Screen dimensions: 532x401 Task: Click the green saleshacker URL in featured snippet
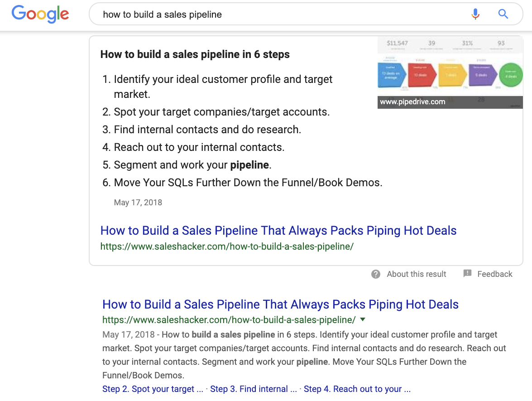[226, 246]
